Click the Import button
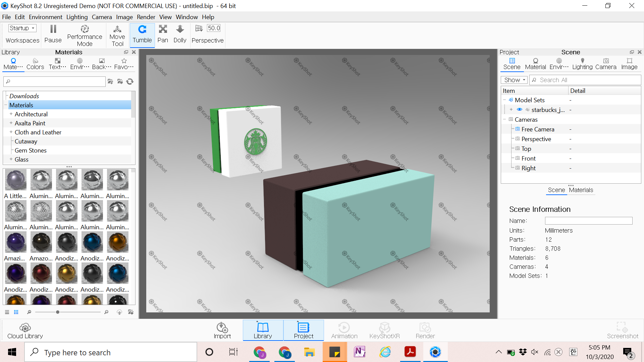 (222, 331)
